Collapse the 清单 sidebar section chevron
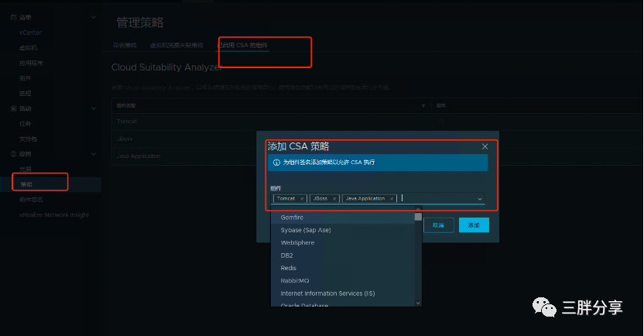 coord(94,17)
